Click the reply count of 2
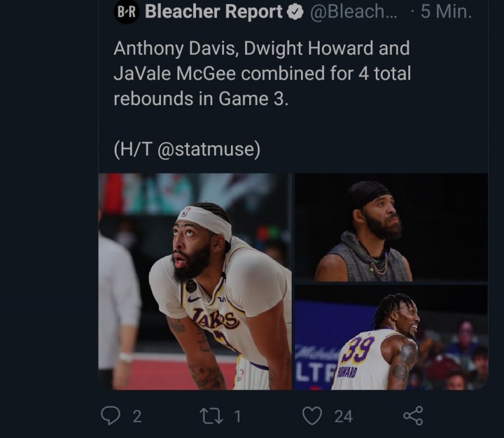Image resolution: width=504 pixels, height=438 pixels. 137,416
